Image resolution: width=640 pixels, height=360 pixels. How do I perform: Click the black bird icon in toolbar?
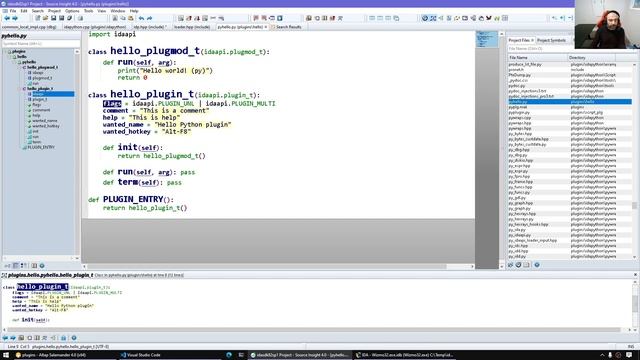pyautogui.click(x=489, y=18)
